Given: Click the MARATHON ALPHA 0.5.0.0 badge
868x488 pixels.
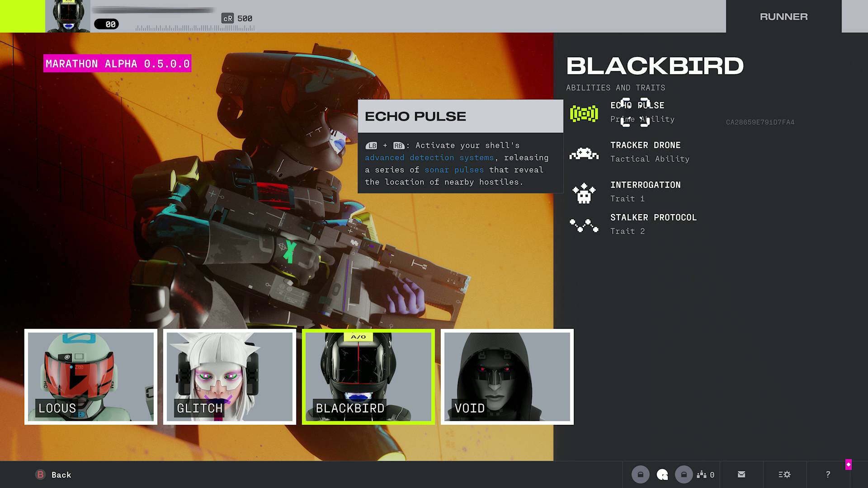Looking at the screenshot, I should (117, 64).
